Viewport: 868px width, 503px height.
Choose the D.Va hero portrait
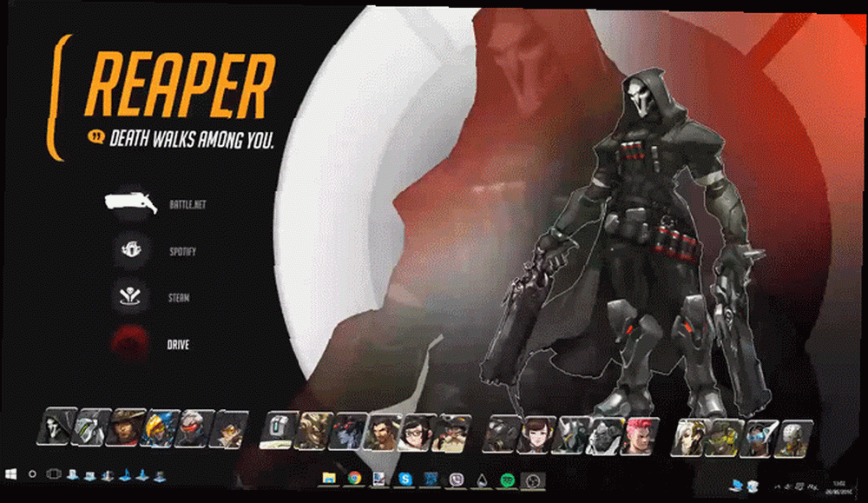pos(536,435)
